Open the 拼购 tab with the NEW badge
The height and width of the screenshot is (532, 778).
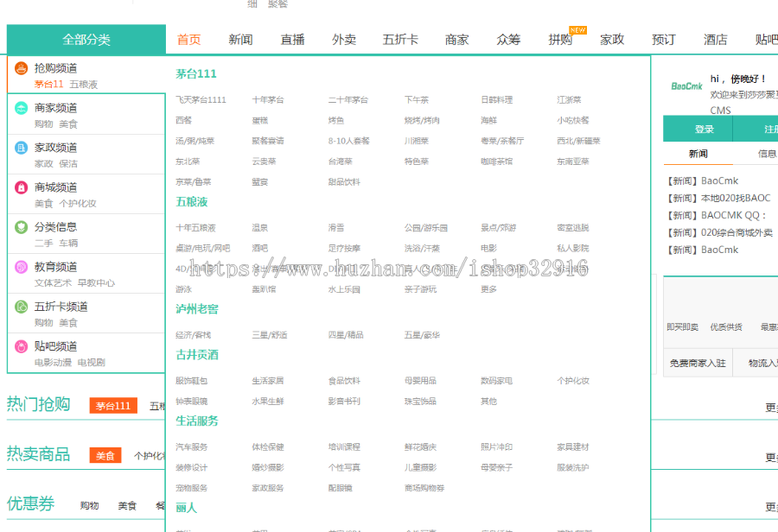(558, 39)
